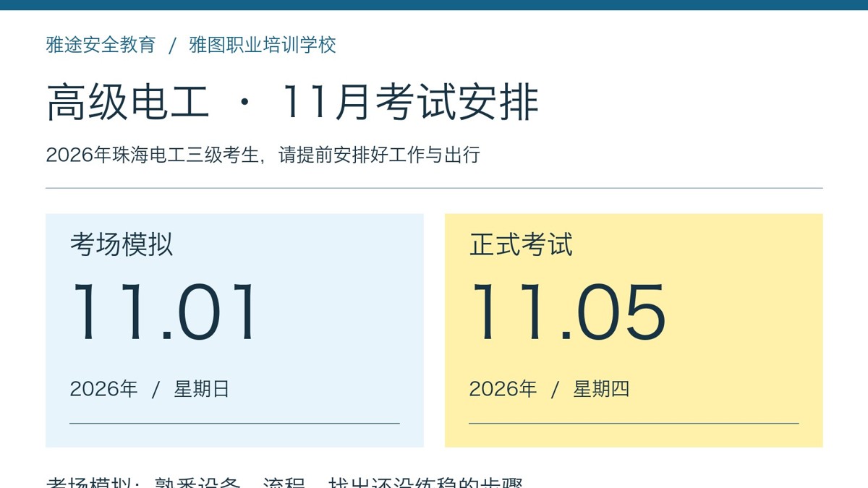This screenshot has width=868, height=488.
Task: Click the 考场模拟 card heading
Action: click(x=122, y=244)
